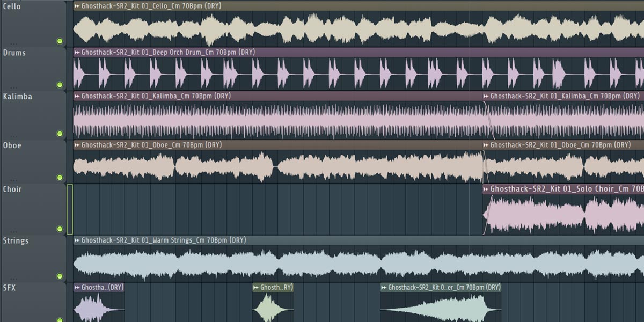
Task: Click the Solo Choir_Cm clip title
Action: (x=567, y=189)
